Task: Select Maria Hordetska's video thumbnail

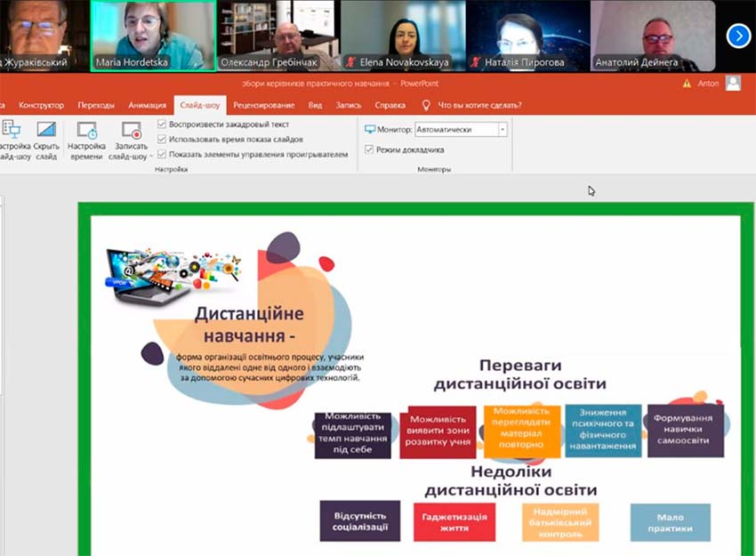Action: 153,36
